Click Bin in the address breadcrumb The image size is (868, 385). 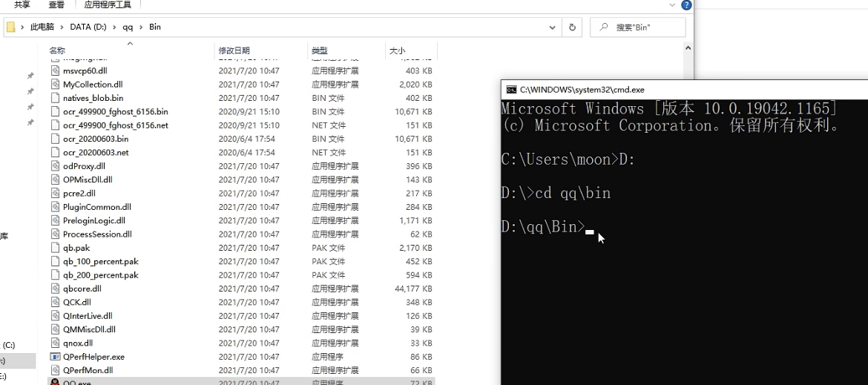pyautogui.click(x=155, y=27)
